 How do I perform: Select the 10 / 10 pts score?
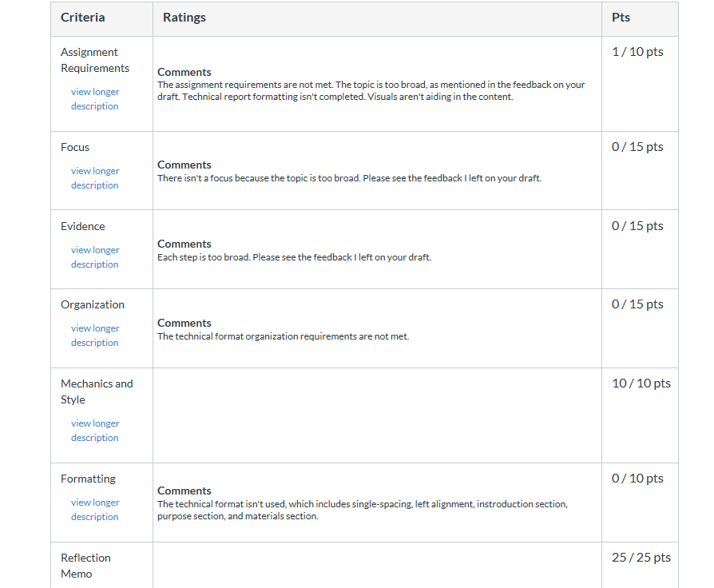point(641,383)
